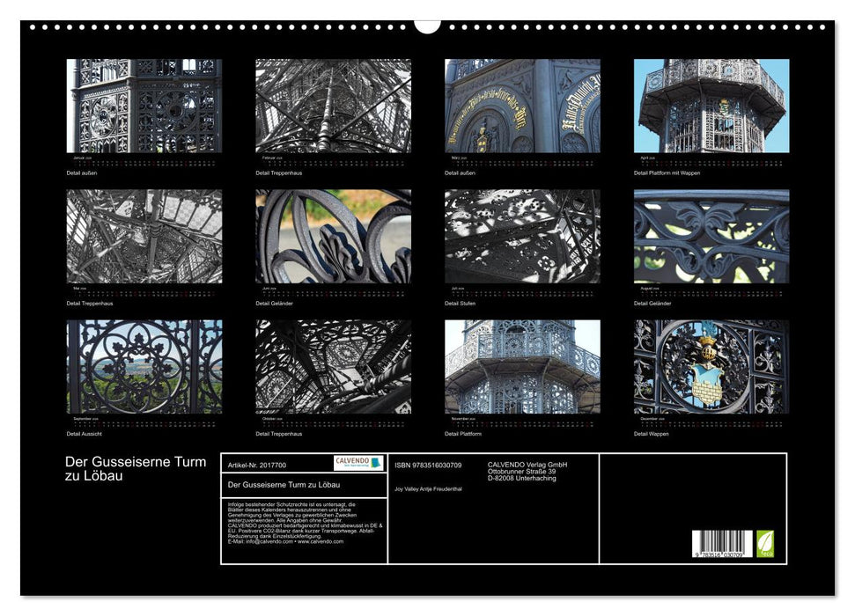Click the October 'Detail Treppenhaus' thumbnail
The image size is (855, 616).
[333, 366]
